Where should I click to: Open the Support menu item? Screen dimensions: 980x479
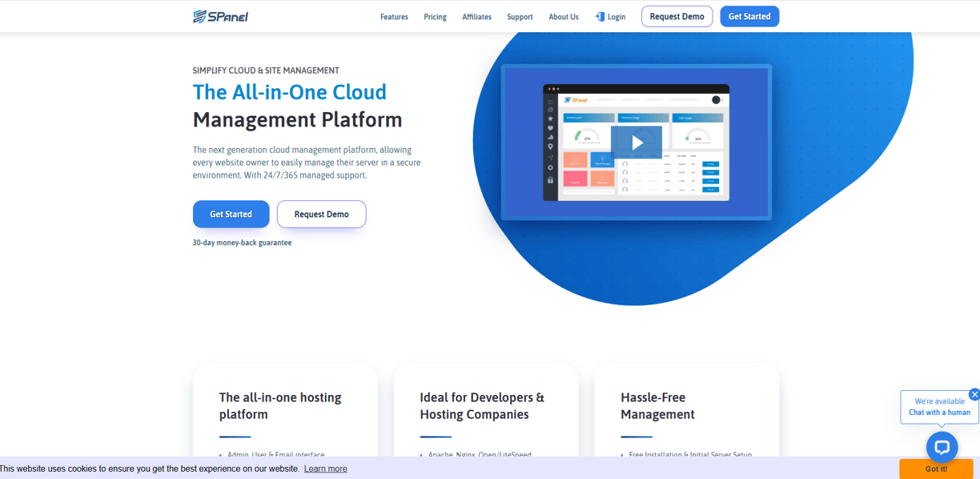coord(520,17)
